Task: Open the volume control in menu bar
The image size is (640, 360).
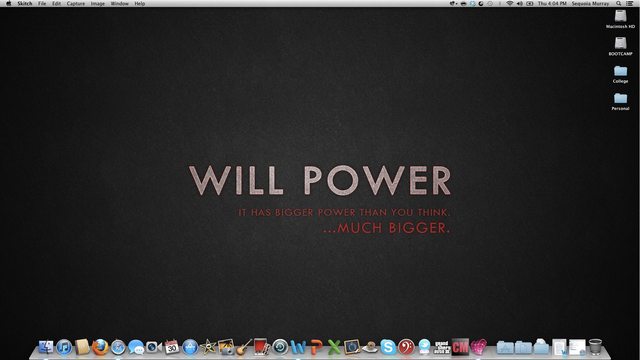Action: (520, 3)
